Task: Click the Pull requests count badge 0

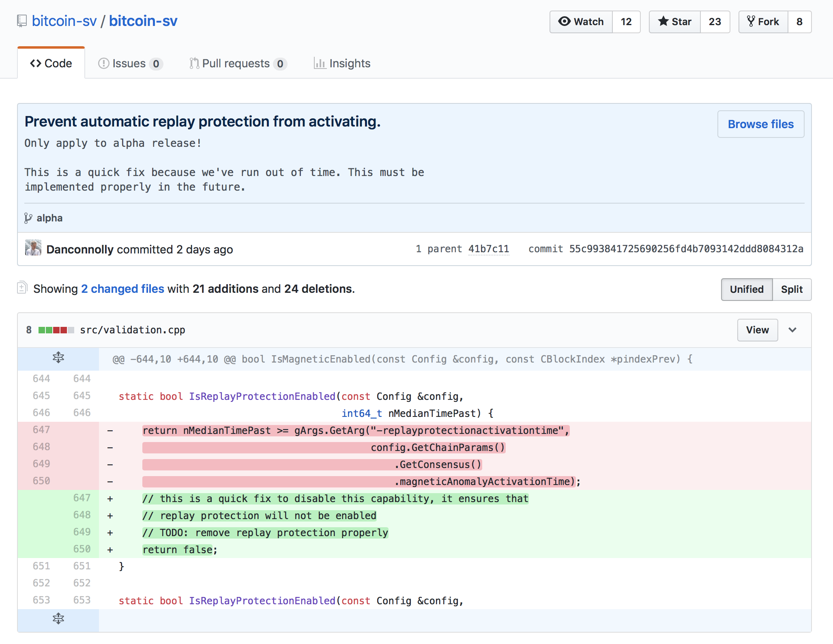Action: pos(280,64)
